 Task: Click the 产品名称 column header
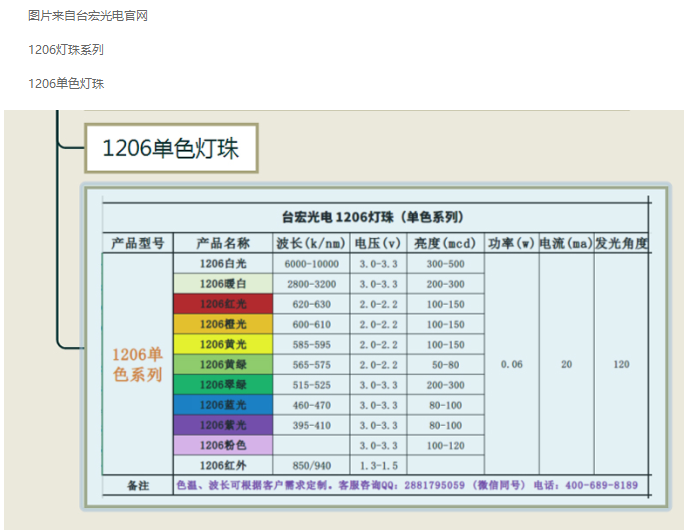point(223,243)
